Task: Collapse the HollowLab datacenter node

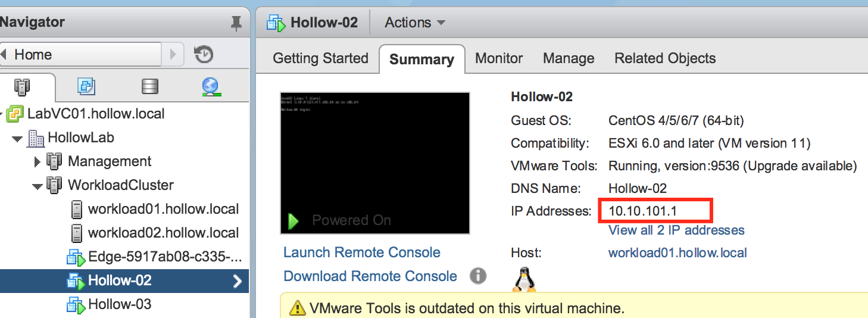Action: point(17,138)
